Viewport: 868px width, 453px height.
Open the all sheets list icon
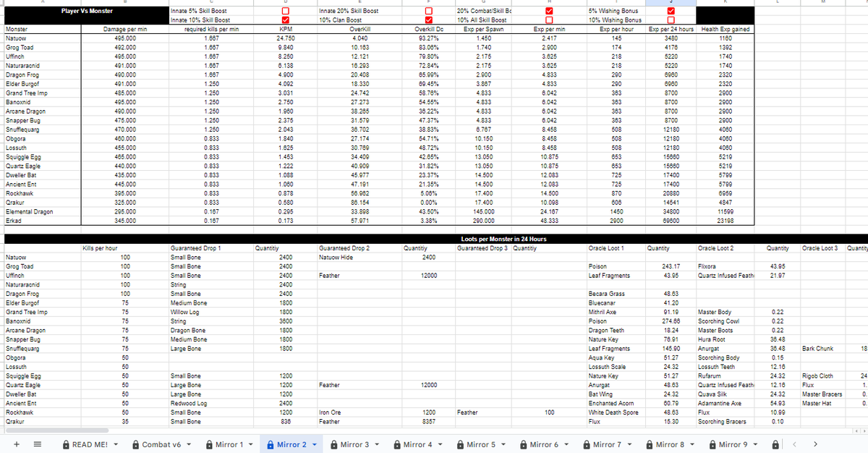tap(37, 444)
